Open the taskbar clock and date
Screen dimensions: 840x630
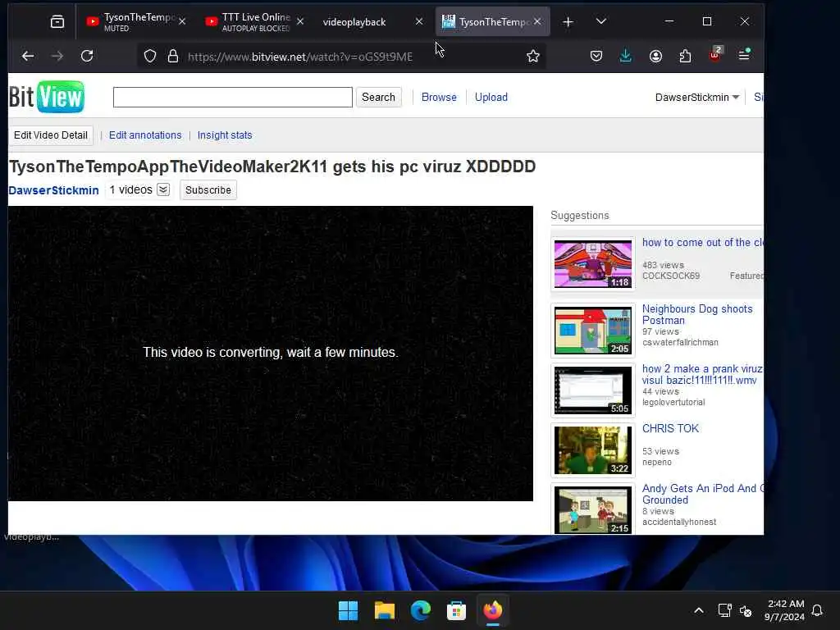point(785,610)
